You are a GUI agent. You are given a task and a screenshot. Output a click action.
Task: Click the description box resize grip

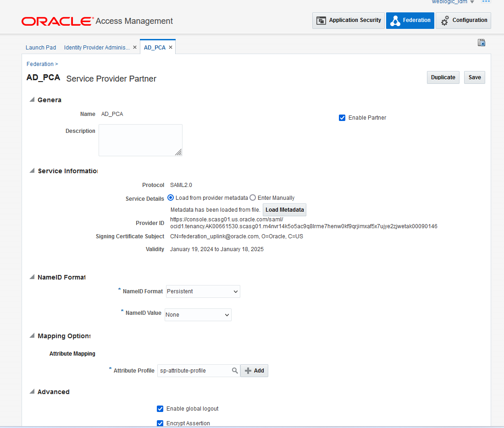coord(178,153)
